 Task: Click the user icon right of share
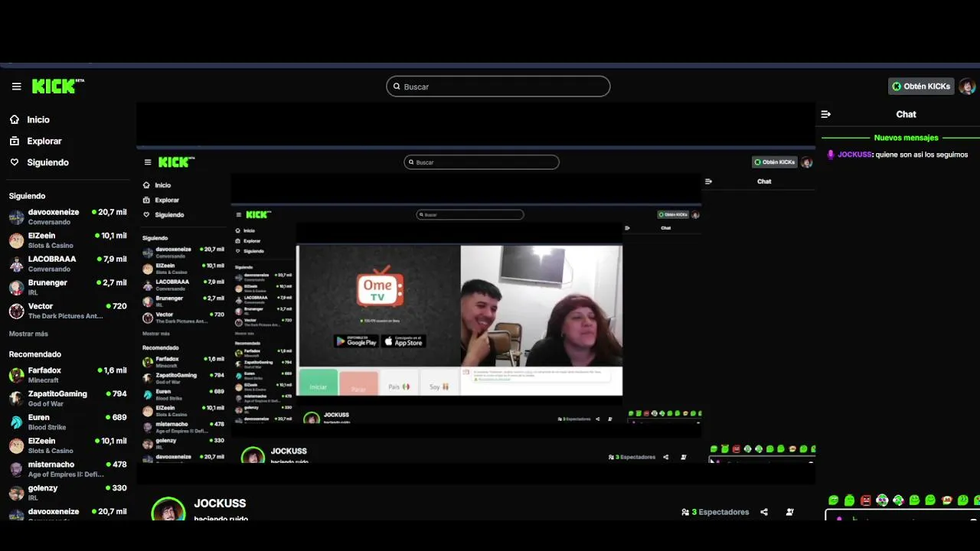790,512
